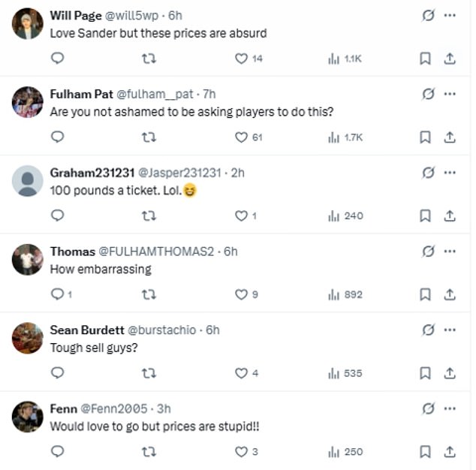This screenshot has width=476, height=470.
Task: Bookmark Fenn's tweet
Action: (425, 451)
